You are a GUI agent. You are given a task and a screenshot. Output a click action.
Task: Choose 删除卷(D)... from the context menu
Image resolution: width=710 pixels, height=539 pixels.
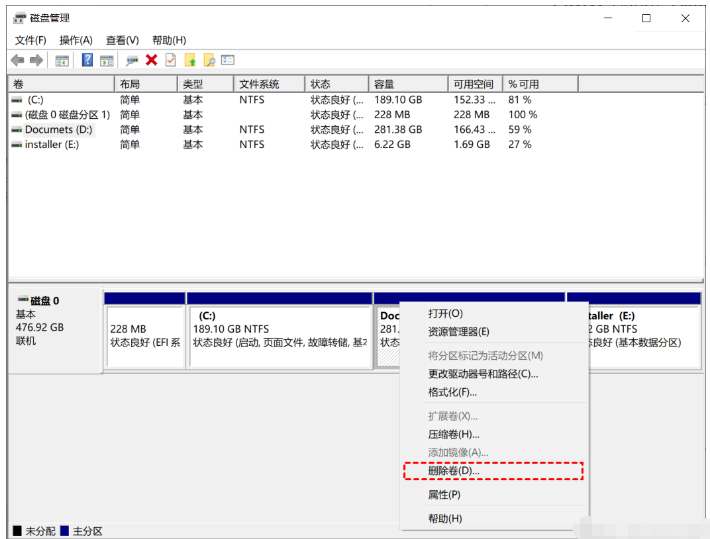454,470
